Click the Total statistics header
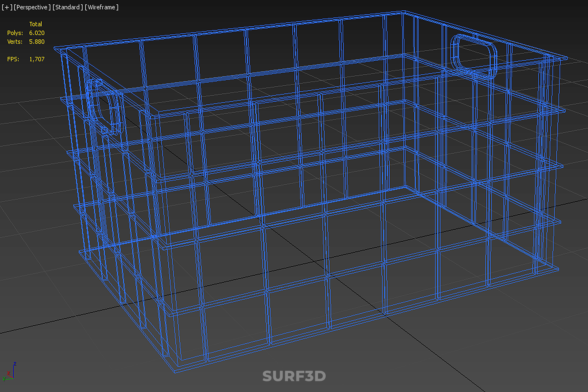The width and height of the screenshot is (588, 392). [x=36, y=24]
